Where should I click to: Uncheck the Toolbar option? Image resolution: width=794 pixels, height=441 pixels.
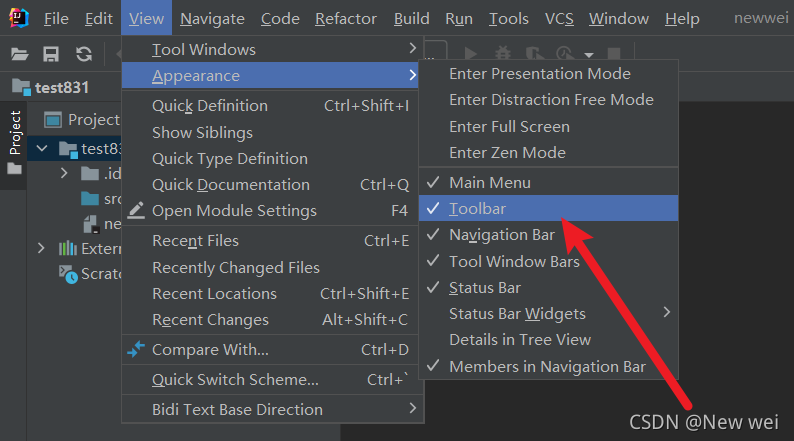coord(477,208)
